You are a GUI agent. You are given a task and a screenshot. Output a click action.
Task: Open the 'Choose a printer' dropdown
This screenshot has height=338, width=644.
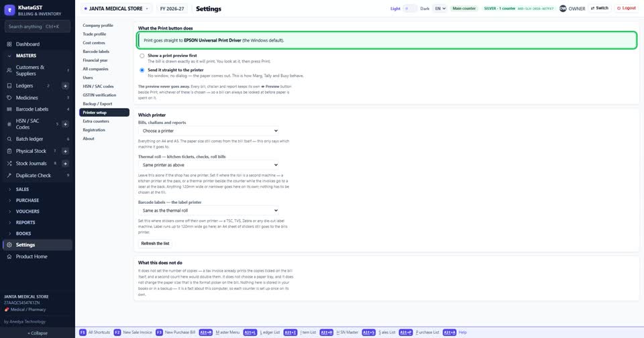pos(209,131)
